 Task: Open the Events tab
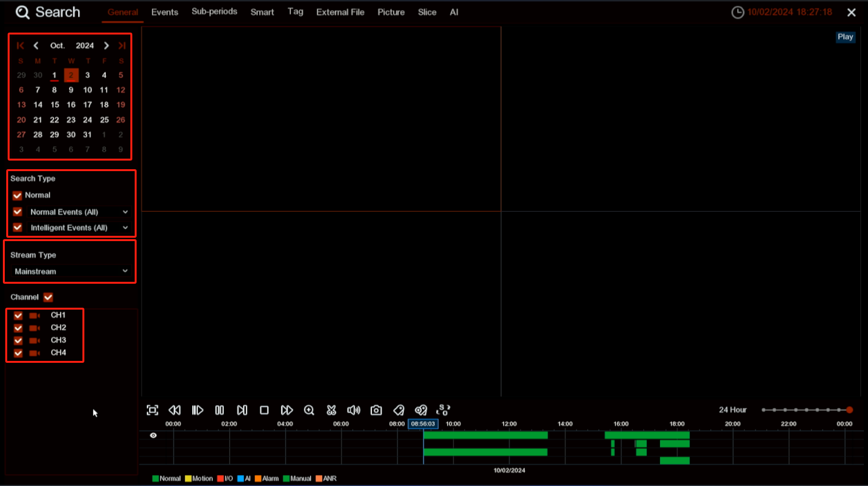[x=164, y=12]
